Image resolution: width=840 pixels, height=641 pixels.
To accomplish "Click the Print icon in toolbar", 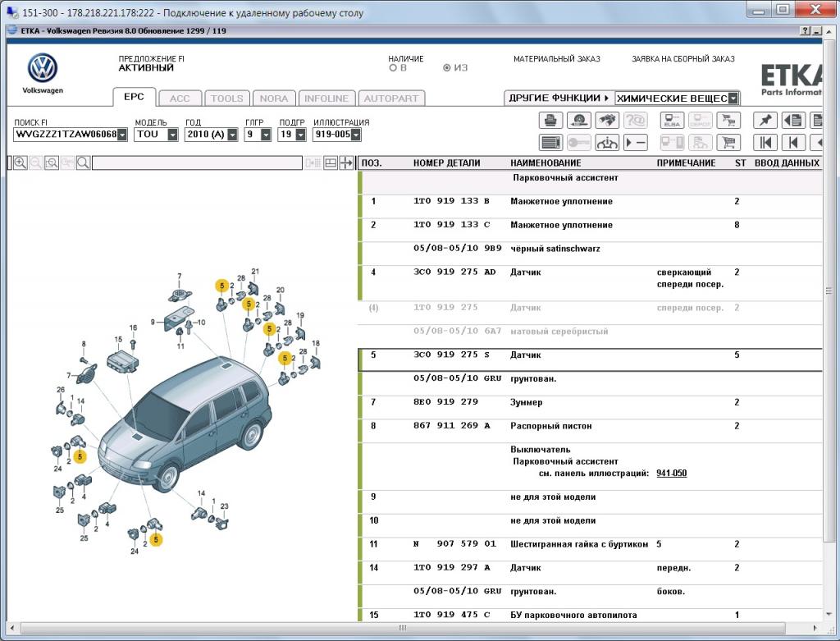I will pyautogui.click(x=550, y=120).
